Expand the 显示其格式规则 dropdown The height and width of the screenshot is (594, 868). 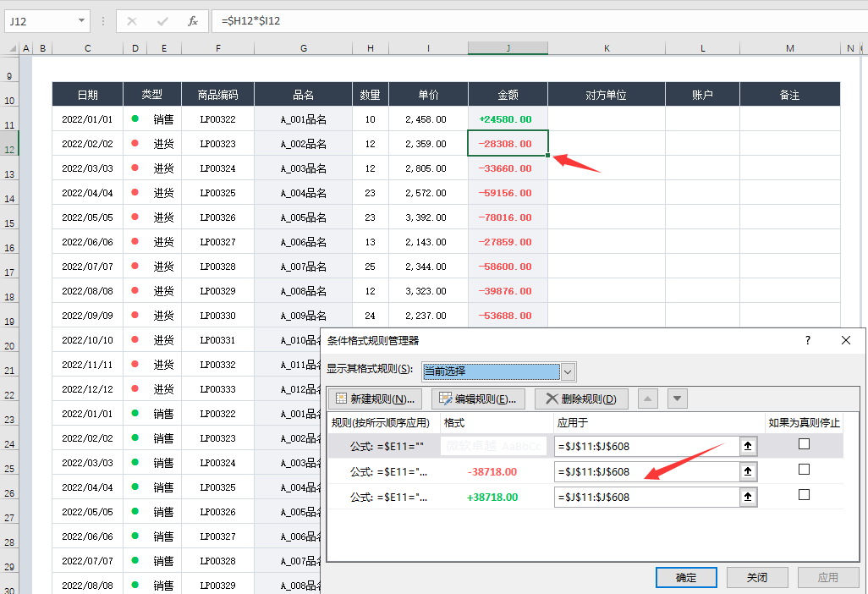coord(568,371)
